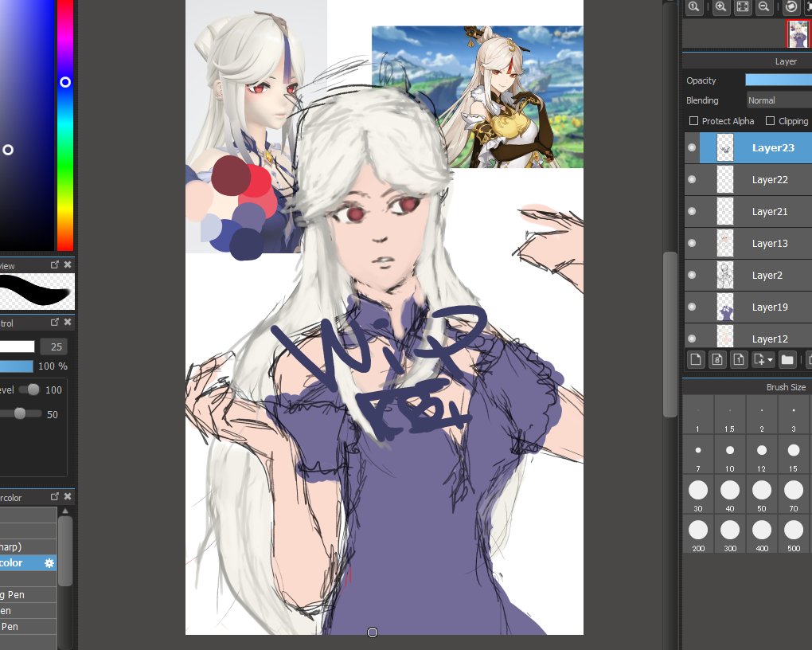The height and width of the screenshot is (650, 812).
Task: Add a new 8-bit layer
Action: [717, 359]
